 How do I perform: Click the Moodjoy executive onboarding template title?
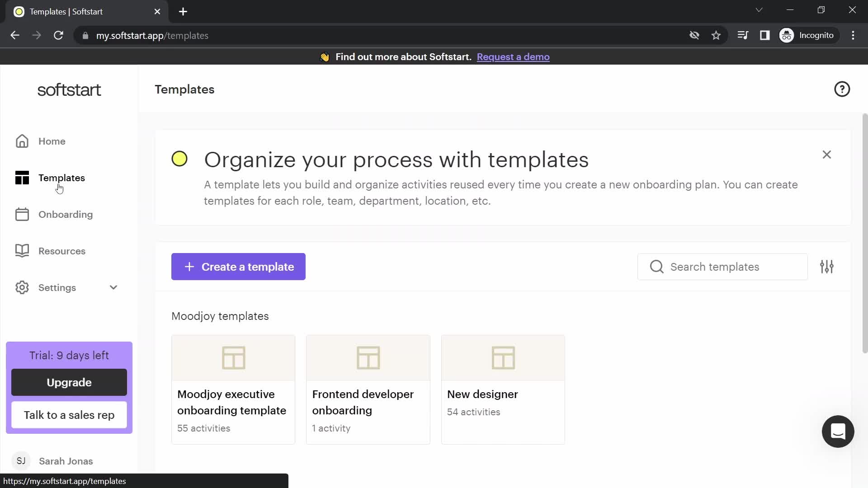(x=231, y=403)
